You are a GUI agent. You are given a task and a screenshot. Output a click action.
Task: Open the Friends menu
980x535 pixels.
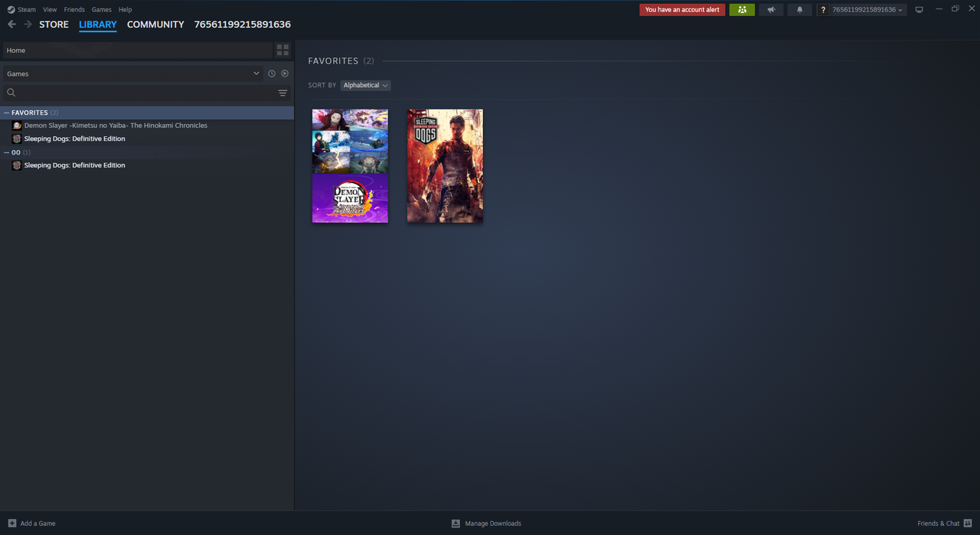point(74,10)
